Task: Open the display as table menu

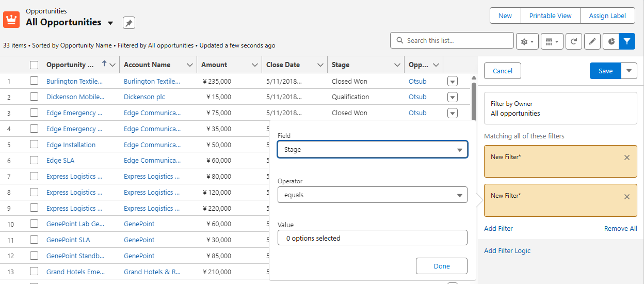Action: coord(552,41)
